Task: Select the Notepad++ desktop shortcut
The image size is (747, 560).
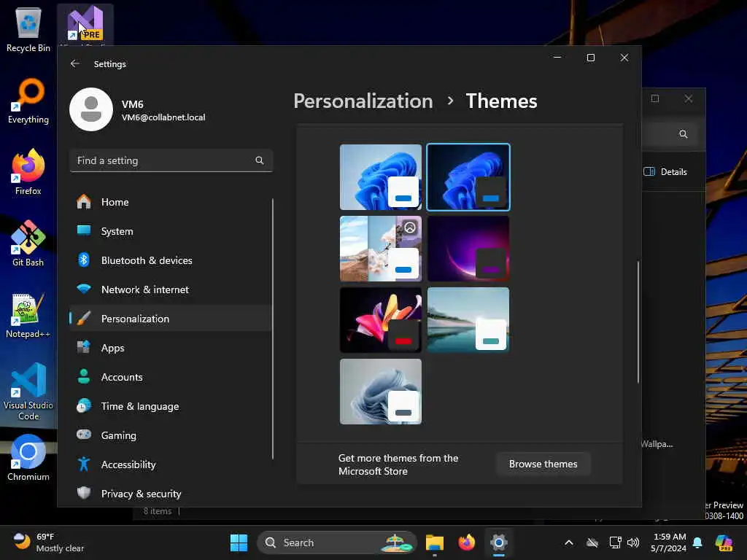Action: coord(28,315)
